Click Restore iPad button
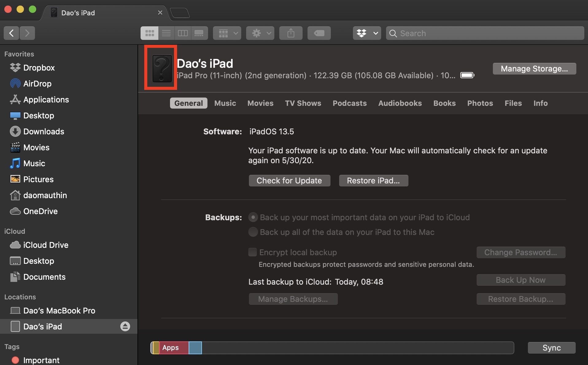Image resolution: width=588 pixels, height=365 pixels. tap(373, 181)
